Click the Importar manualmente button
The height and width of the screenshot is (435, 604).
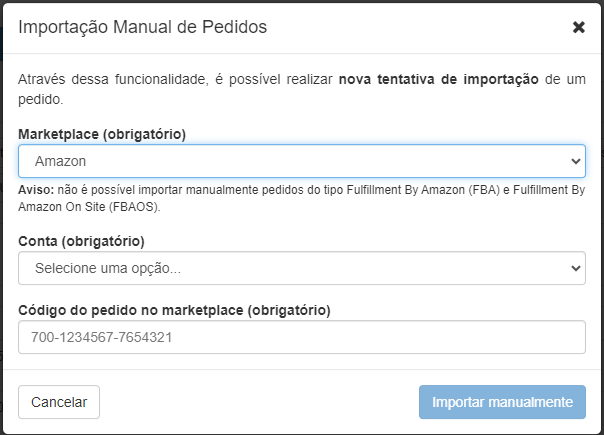point(502,402)
